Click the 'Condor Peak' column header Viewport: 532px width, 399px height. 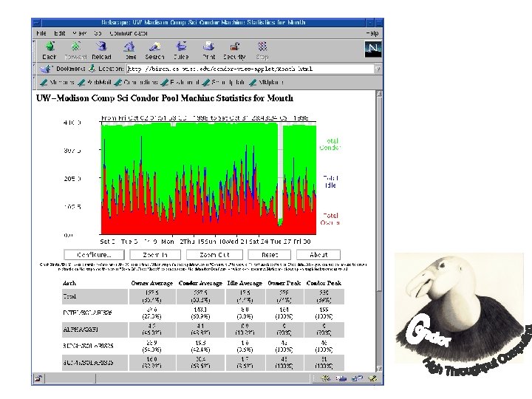(x=324, y=283)
